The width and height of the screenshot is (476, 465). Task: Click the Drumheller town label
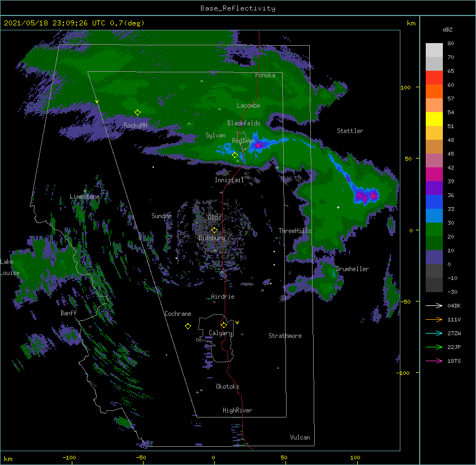point(352,269)
